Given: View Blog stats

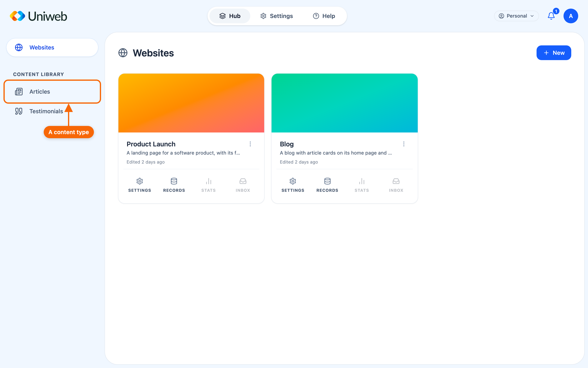Looking at the screenshot, I should [x=362, y=185].
